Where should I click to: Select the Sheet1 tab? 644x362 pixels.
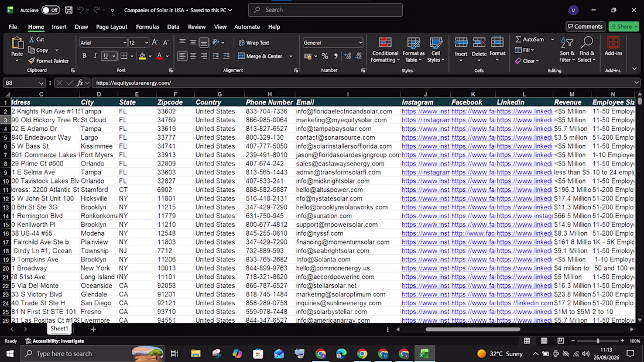pos(59,329)
